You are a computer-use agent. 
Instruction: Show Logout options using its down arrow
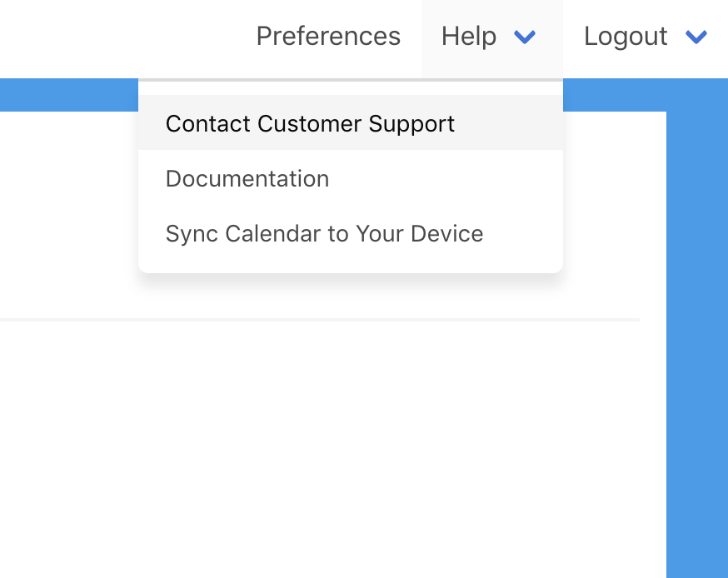click(x=696, y=37)
